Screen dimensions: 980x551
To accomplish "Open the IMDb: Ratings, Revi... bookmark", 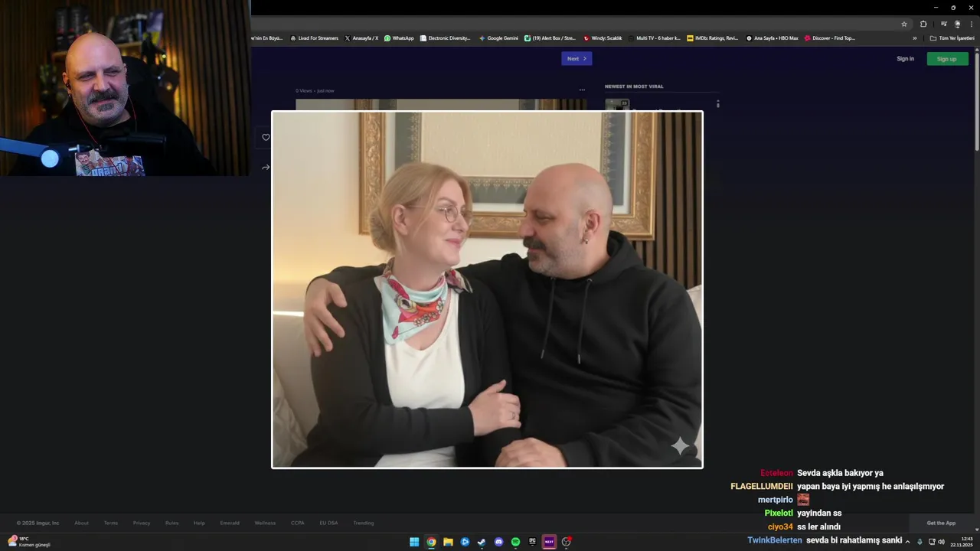I will click(x=713, y=38).
